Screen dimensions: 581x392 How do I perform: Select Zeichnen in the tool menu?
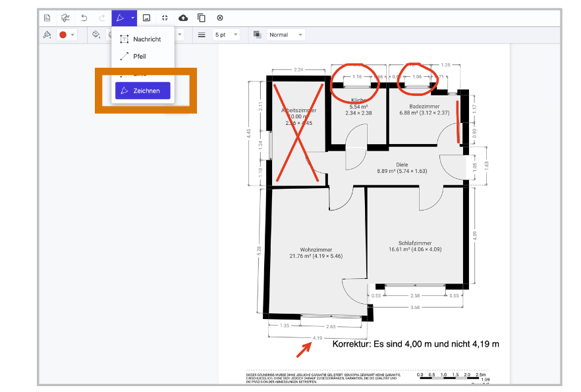[143, 91]
